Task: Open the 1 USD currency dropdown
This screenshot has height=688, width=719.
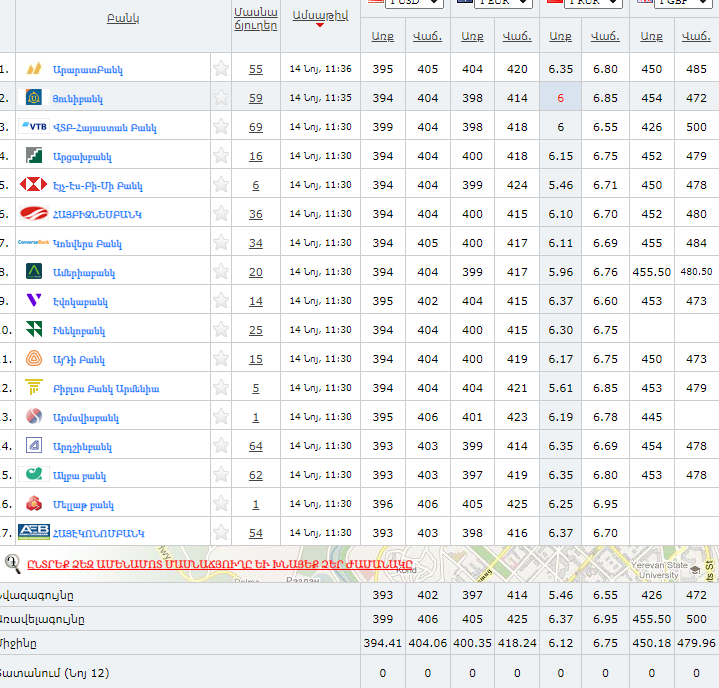Action: (415, 2)
